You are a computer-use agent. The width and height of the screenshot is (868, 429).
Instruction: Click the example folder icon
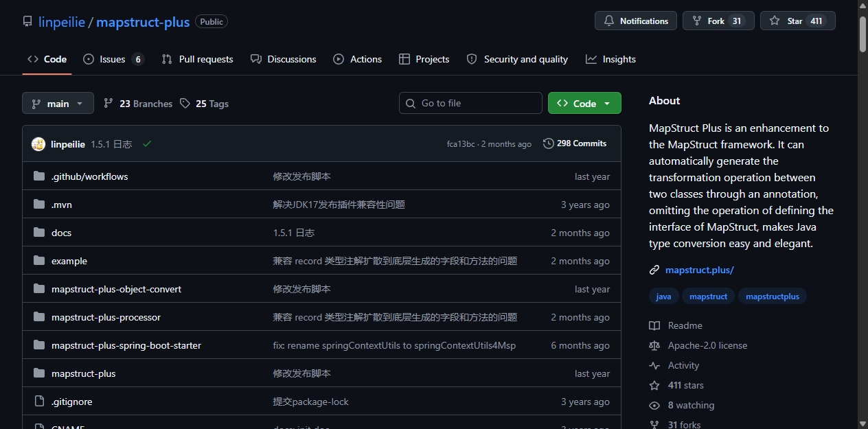[39, 261]
